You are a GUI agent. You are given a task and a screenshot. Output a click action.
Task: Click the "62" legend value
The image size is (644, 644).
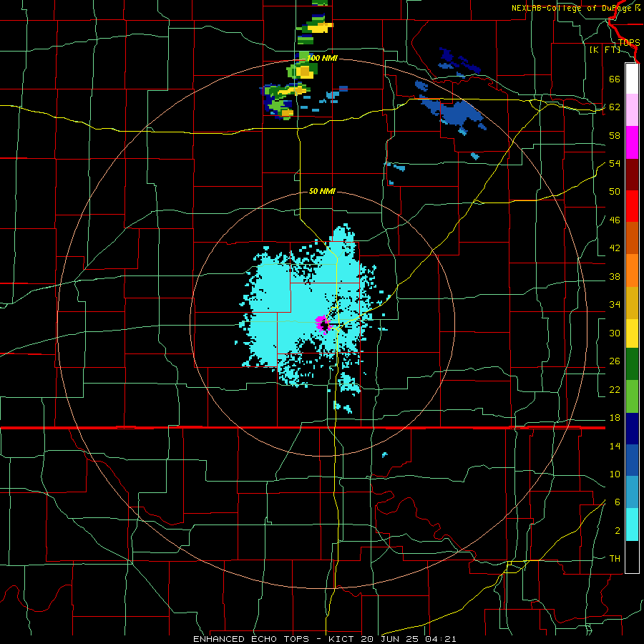click(x=615, y=107)
